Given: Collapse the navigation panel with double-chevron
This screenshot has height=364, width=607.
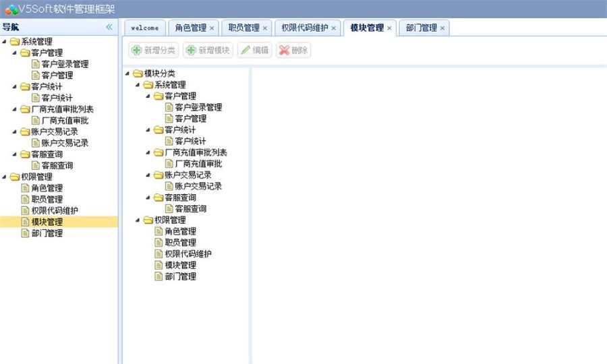Looking at the screenshot, I should click(x=109, y=27).
